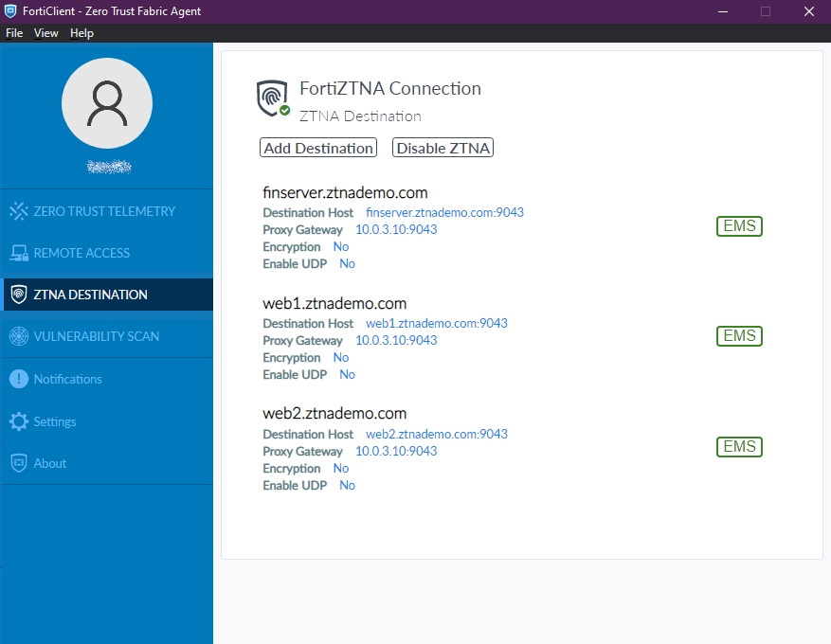Select ZTNA DESTINATION in sidebar
This screenshot has width=831, height=644.
point(108,295)
